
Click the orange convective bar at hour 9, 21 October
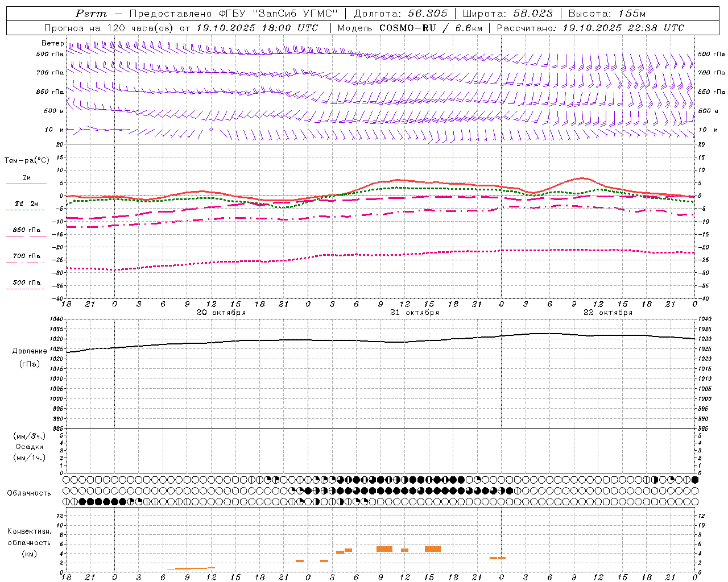(384, 549)
